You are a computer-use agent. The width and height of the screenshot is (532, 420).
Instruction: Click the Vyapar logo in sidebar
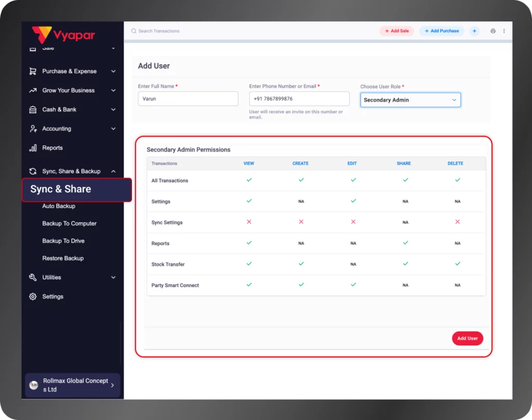point(63,35)
